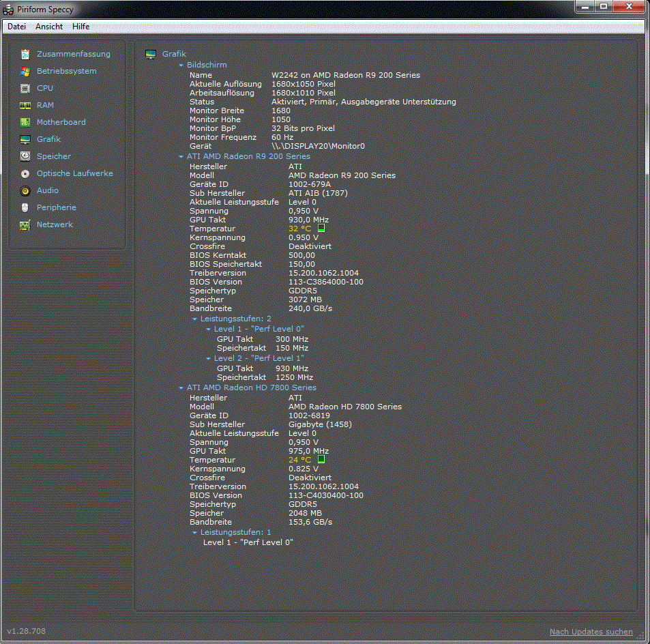Switch to the Betriebssystem section
The height and width of the screenshot is (644, 650).
[x=66, y=71]
